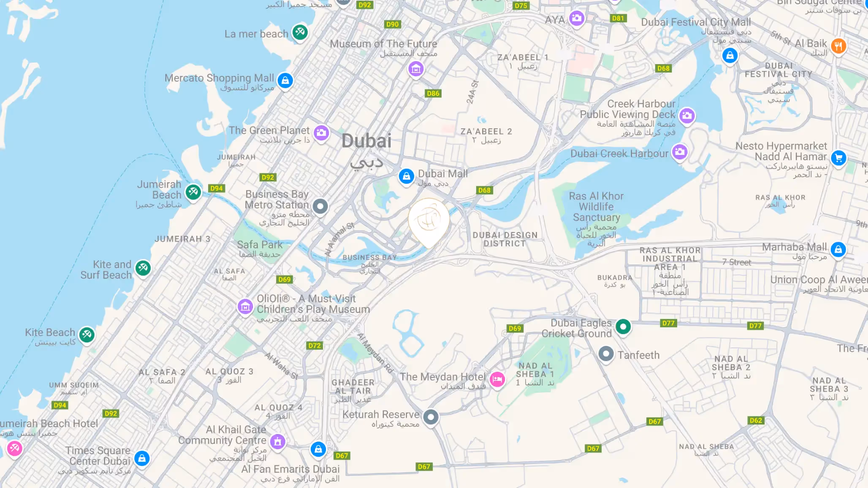Open the Museum of The Future pin

click(416, 68)
